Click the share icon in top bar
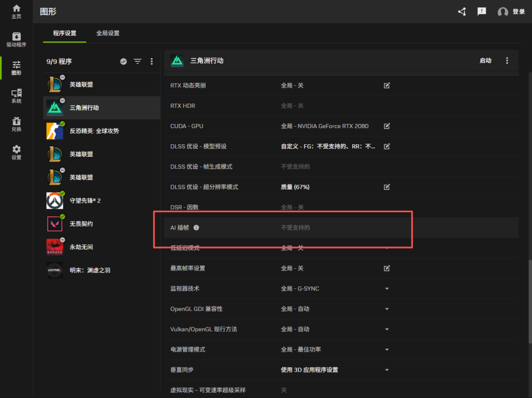The width and height of the screenshot is (532, 398). (462, 11)
